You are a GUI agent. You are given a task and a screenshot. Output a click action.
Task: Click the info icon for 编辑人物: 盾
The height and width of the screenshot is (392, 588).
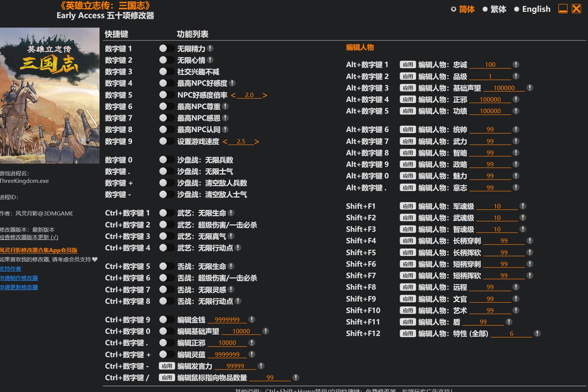pos(509,322)
